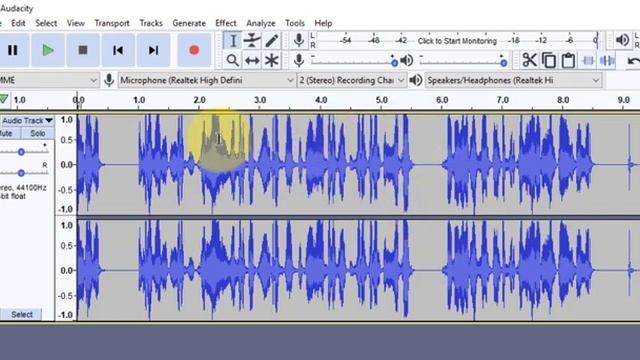Open the Analyze menu

(261, 23)
